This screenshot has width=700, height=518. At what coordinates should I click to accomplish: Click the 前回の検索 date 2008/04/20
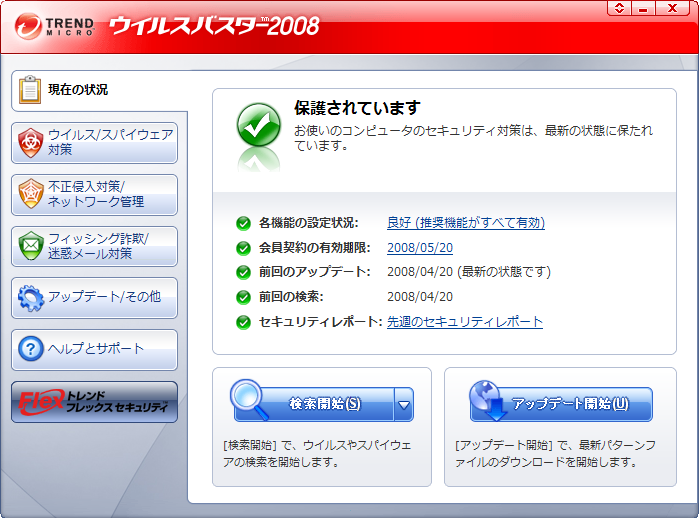(420, 297)
